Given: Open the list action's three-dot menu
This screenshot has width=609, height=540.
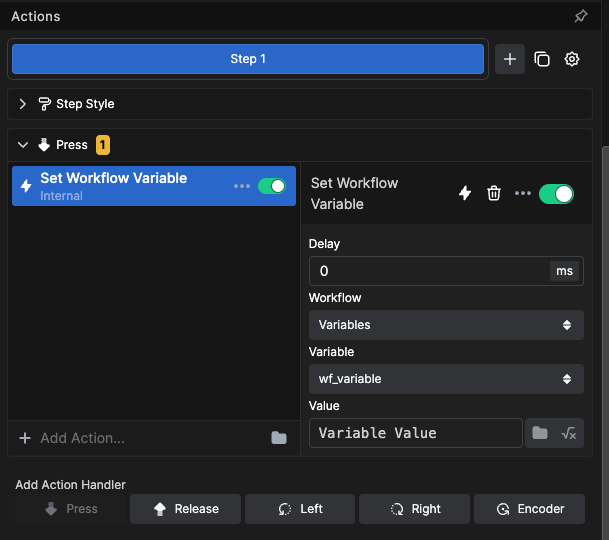Looking at the screenshot, I should tap(242, 186).
